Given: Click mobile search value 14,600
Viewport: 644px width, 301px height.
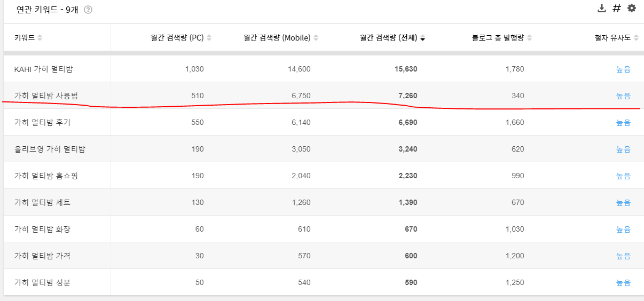Looking at the screenshot, I should (x=300, y=69).
